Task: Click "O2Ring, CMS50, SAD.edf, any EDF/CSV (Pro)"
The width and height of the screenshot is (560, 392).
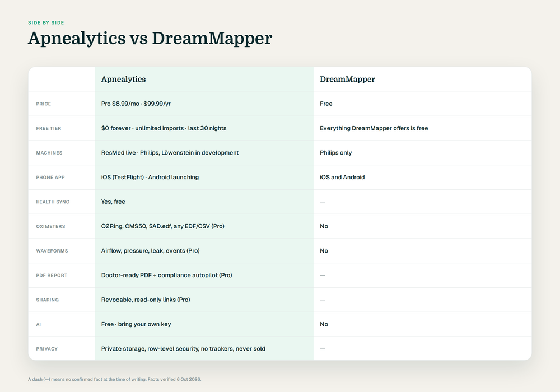Action: point(162,226)
